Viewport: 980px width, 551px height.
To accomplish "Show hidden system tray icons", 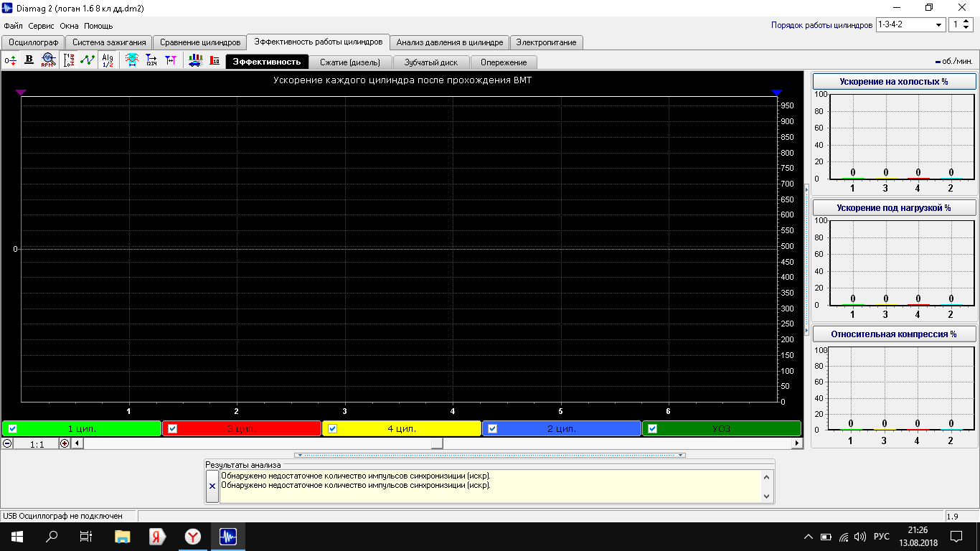I will coord(809,536).
